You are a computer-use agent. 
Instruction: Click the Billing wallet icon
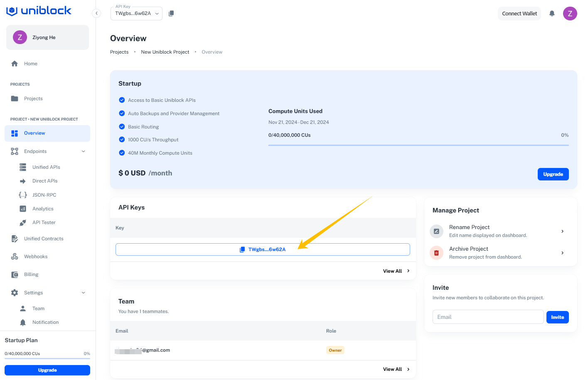15,275
